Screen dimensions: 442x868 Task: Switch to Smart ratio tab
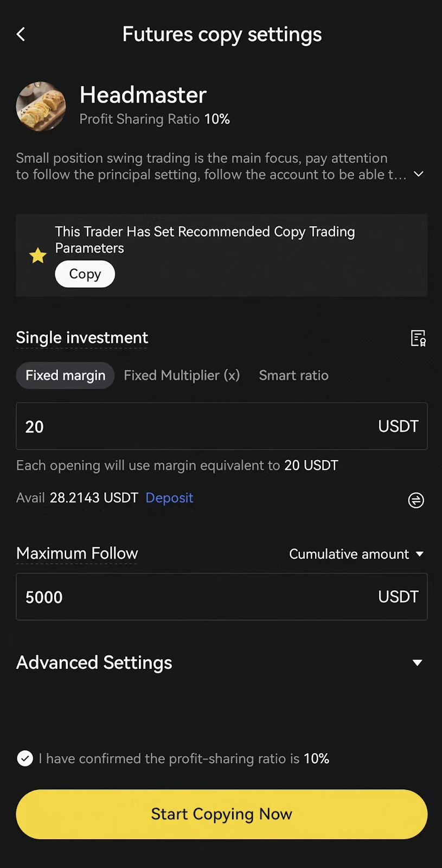(293, 375)
